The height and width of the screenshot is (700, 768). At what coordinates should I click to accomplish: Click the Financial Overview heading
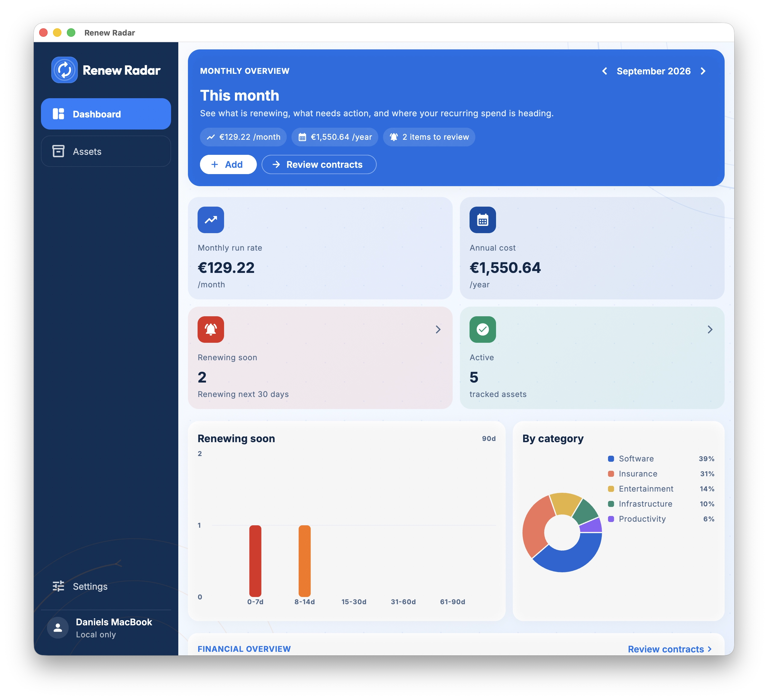point(244,649)
